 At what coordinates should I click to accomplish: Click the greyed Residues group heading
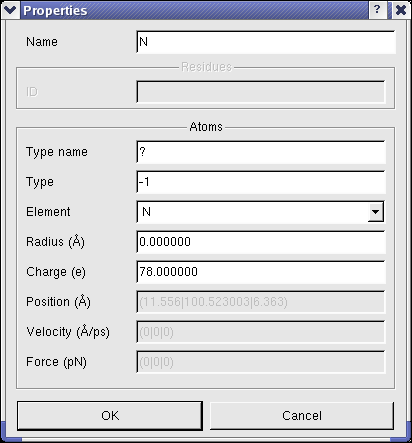[x=206, y=67]
